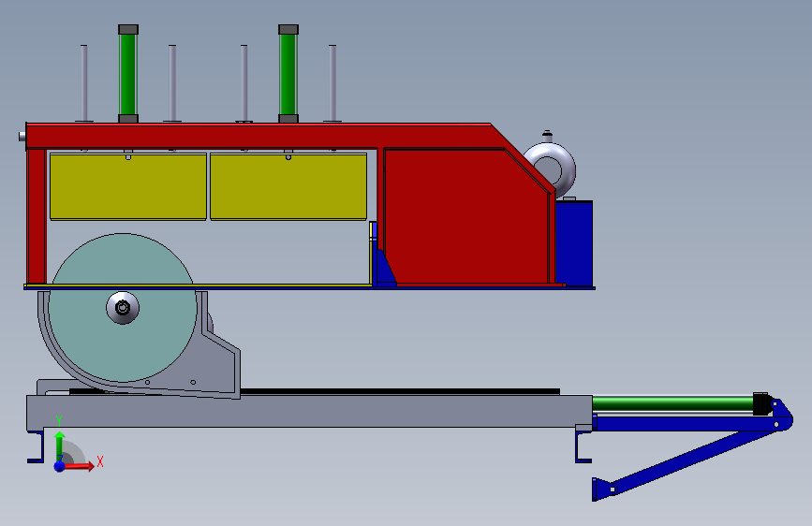Click the black end cap of the horizontal cylinder

760,403
